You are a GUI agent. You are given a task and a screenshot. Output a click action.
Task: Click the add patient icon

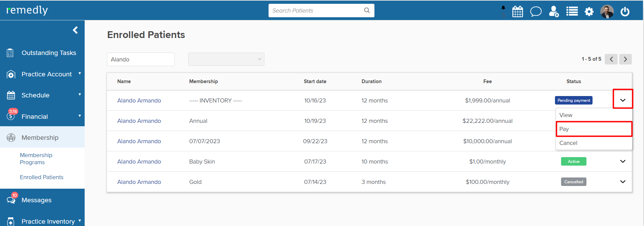click(554, 12)
